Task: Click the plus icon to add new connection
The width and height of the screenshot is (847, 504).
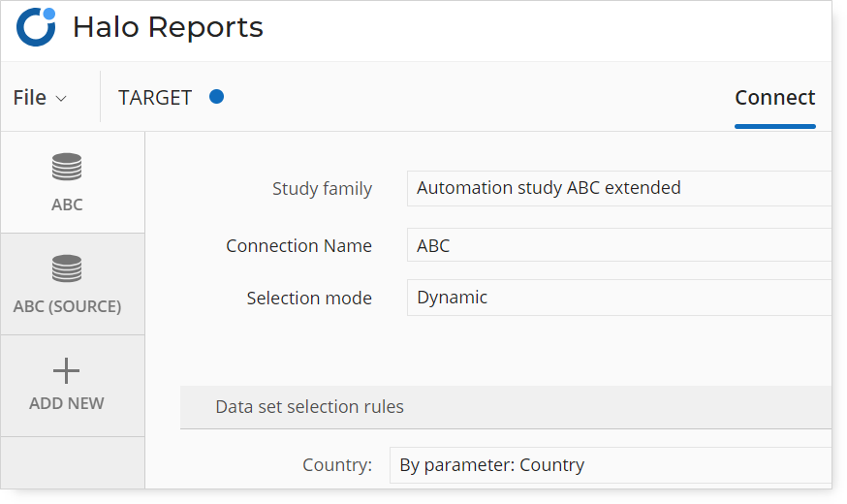Action: [x=67, y=370]
